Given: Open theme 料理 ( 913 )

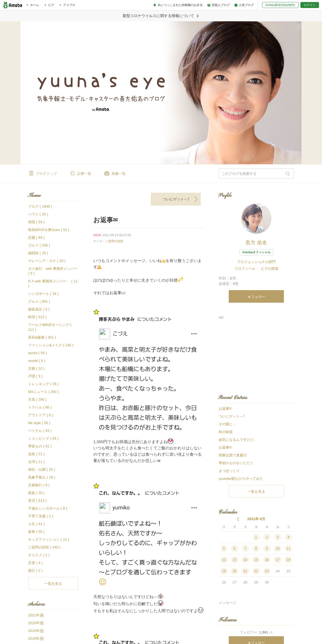Looking at the screenshot, I should (37, 317).
